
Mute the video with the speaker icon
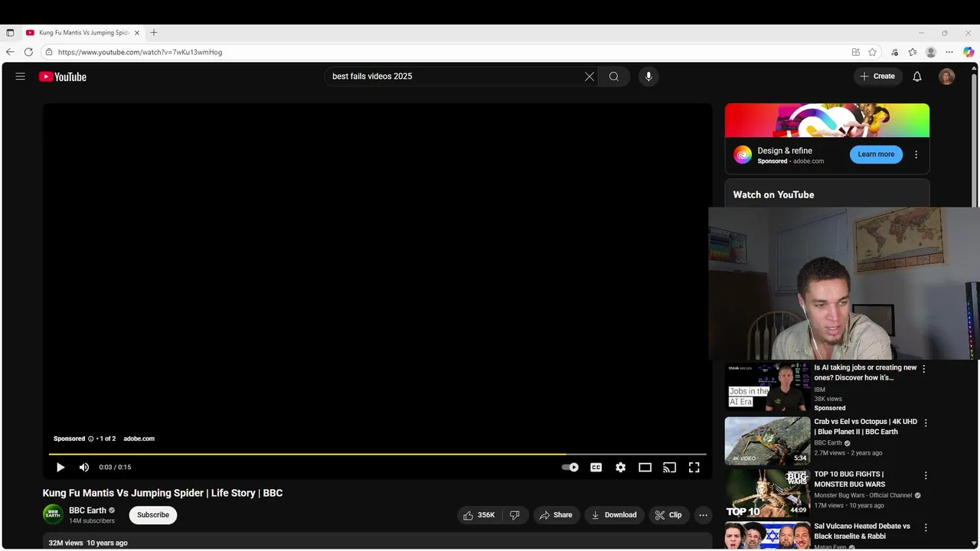84,468
